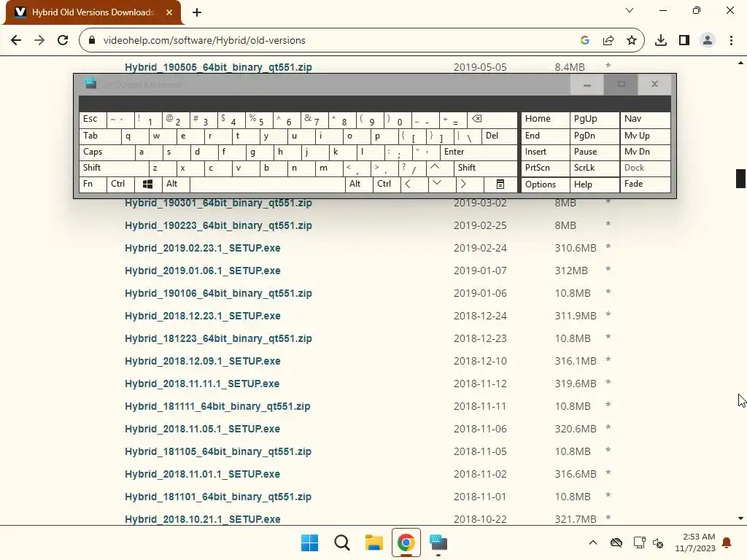Toggle left Ctrl on on-screen keyboard
This screenshot has width=747, height=560.
[x=120, y=184]
